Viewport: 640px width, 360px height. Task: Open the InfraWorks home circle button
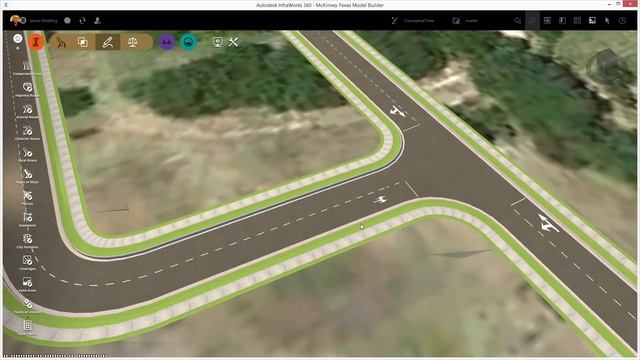click(18, 38)
